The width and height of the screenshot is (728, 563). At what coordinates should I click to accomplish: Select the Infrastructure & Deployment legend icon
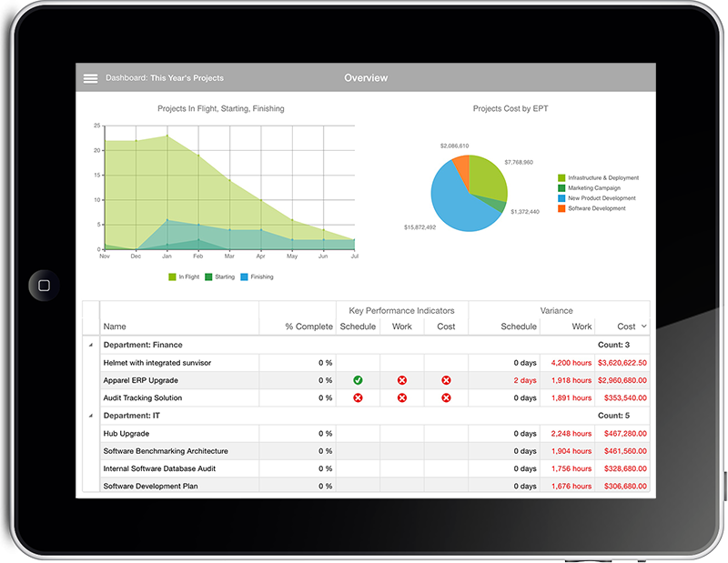tap(561, 177)
